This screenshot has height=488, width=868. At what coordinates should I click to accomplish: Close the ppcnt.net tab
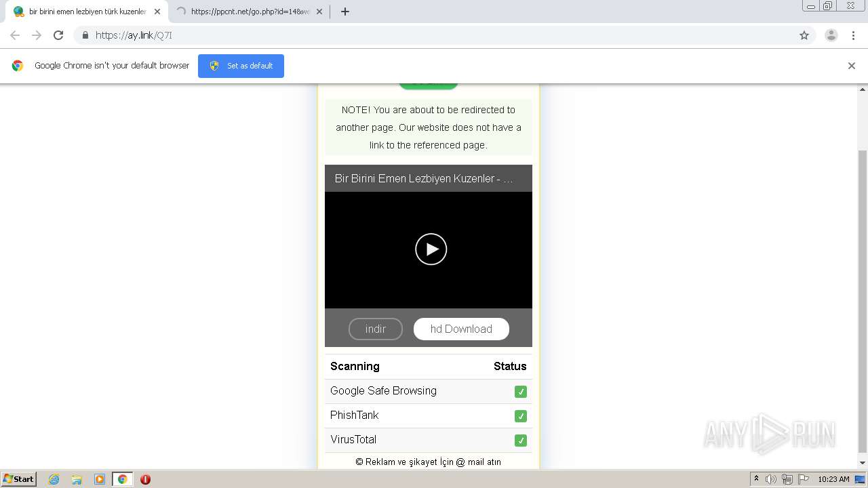point(319,12)
